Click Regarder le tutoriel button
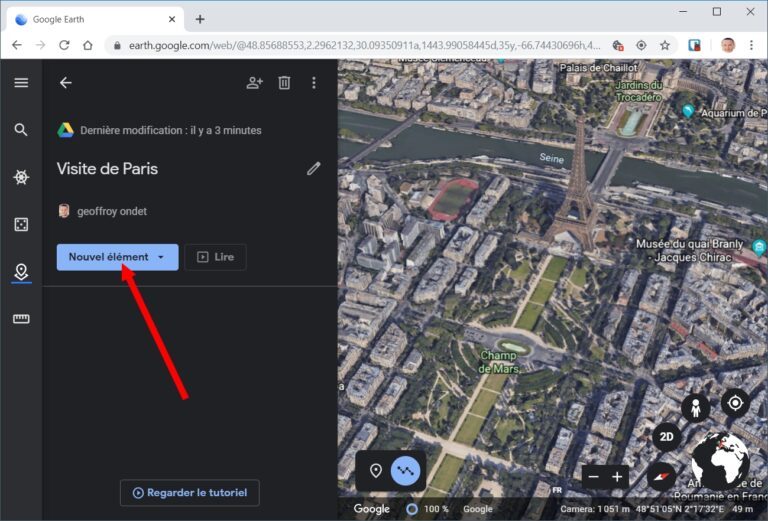768x521 pixels. [190, 493]
